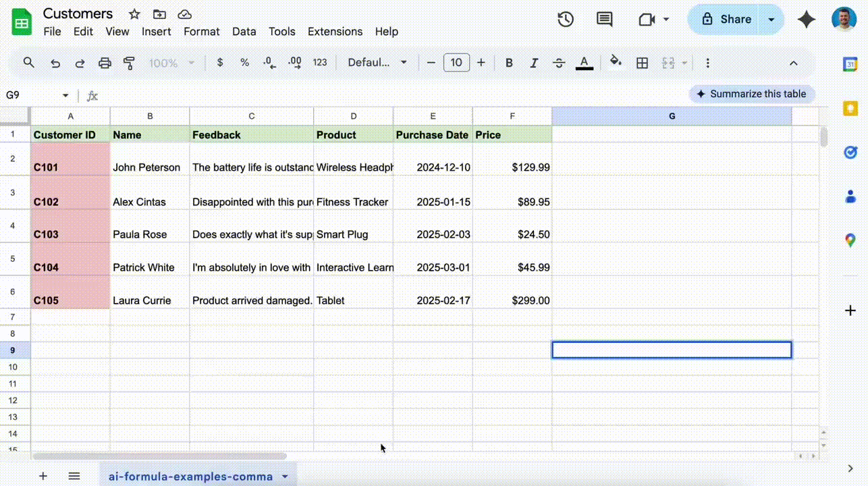Image resolution: width=868 pixels, height=486 pixels.
Task: Click the font size field
Action: (x=456, y=63)
